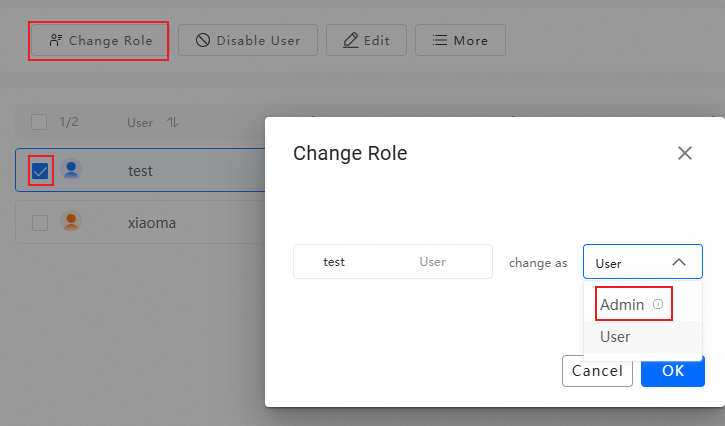
Task: Open the More menu
Action: click(460, 41)
